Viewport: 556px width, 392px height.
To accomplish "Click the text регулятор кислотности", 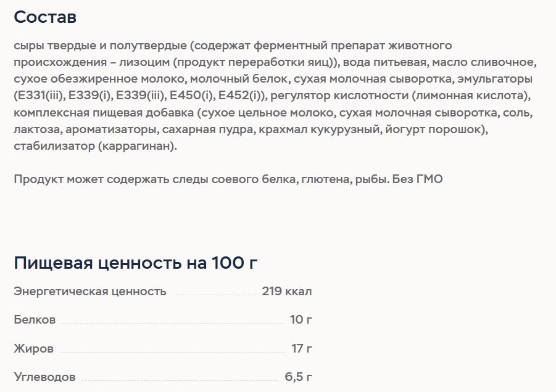I will [x=339, y=96].
